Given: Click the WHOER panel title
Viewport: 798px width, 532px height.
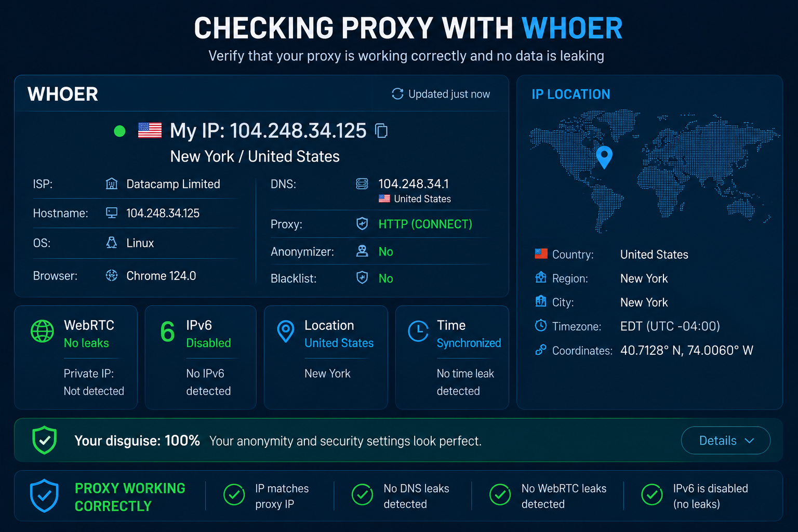Looking at the screenshot, I should point(63,94).
